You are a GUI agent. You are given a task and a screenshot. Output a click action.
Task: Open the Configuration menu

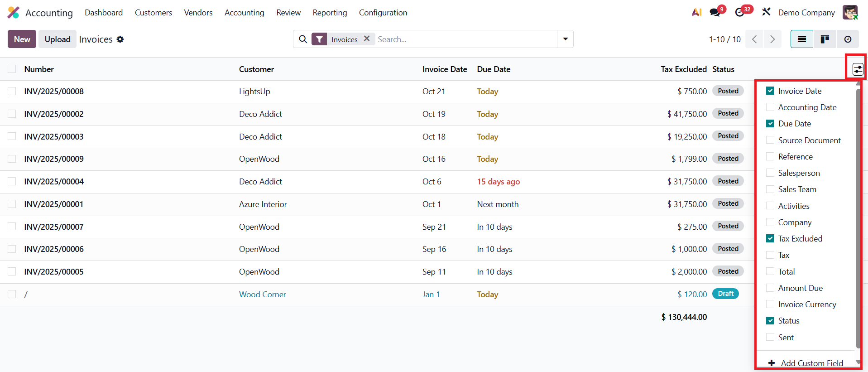[x=383, y=13]
